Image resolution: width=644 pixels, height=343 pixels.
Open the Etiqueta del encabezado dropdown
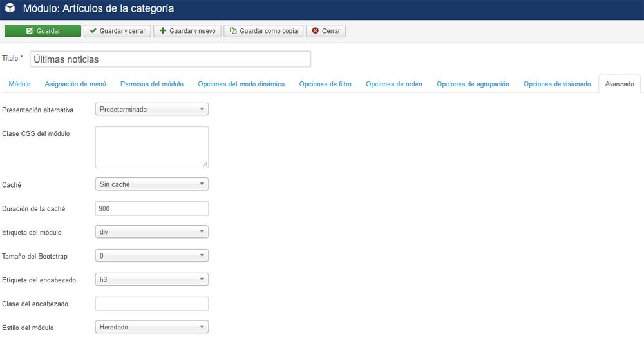click(152, 280)
